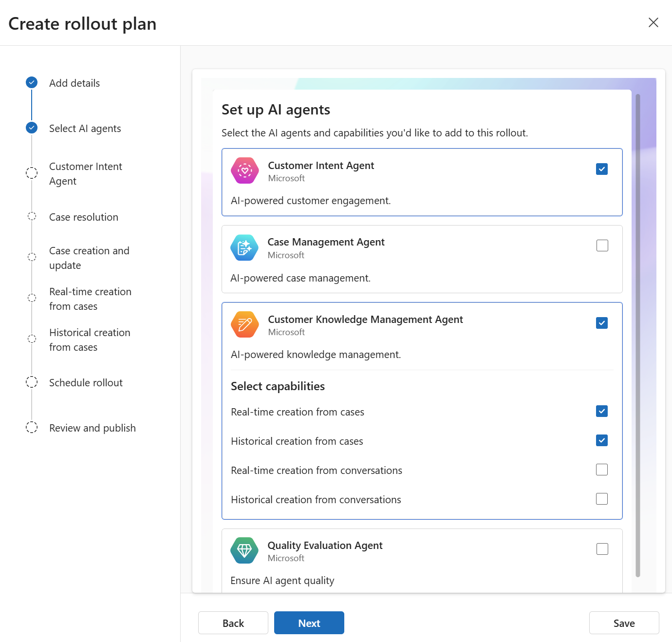Click the agents panel vertical scrollbar
672x642 pixels.
pos(638,336)
